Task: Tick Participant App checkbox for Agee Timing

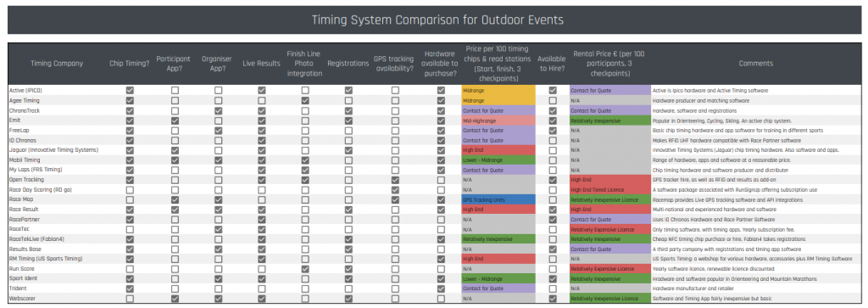Action: tap(175, 100)
